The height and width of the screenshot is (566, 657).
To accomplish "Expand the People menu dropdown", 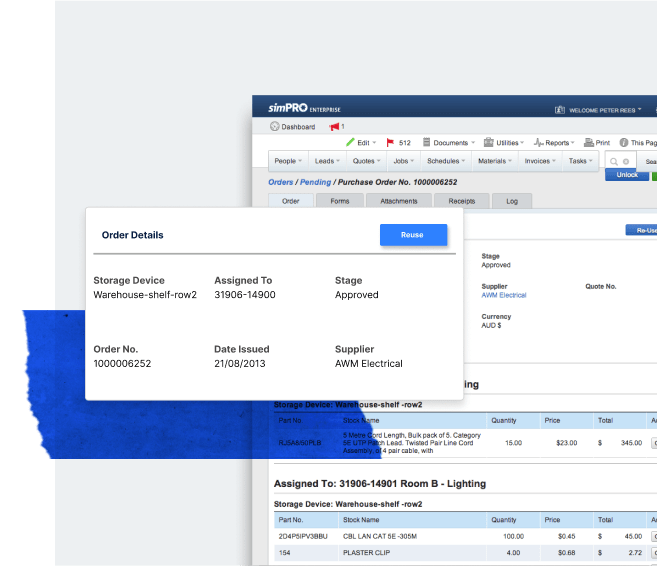I will tap(288, 161).
